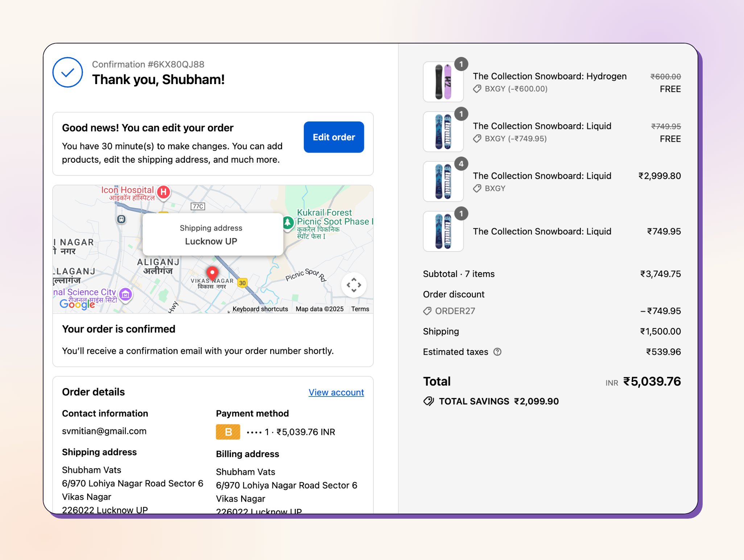Click the Hydrogen snowboard thumbnail

(443, 82)
